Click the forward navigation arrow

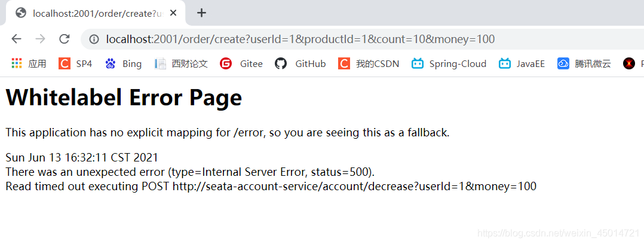[x=40, y=39]
